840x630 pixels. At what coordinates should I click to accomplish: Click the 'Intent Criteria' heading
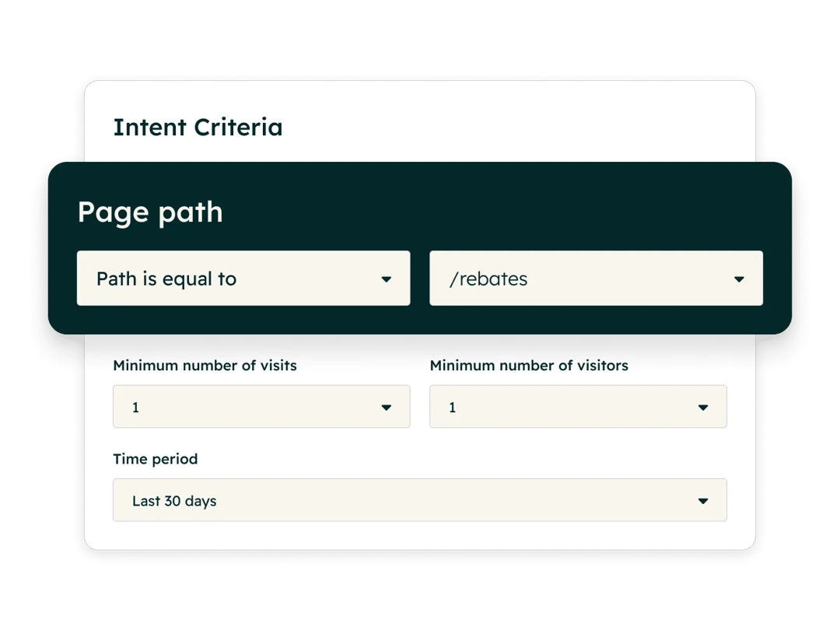(x=198, y=128)
